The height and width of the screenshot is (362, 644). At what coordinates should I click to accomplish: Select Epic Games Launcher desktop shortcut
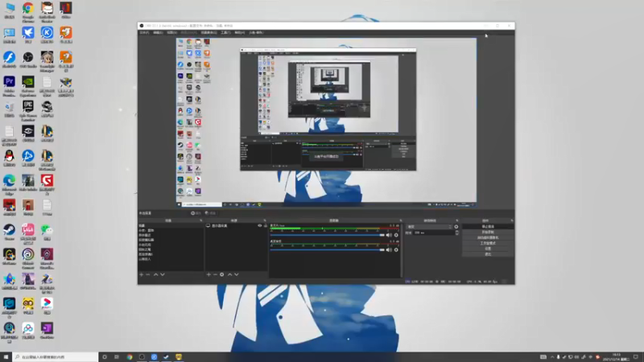(28, 111)
